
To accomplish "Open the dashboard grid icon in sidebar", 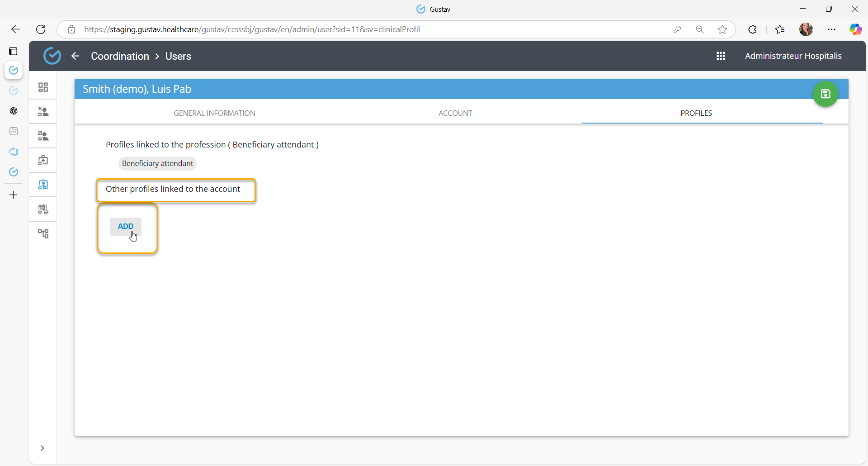I will (43, 87).
